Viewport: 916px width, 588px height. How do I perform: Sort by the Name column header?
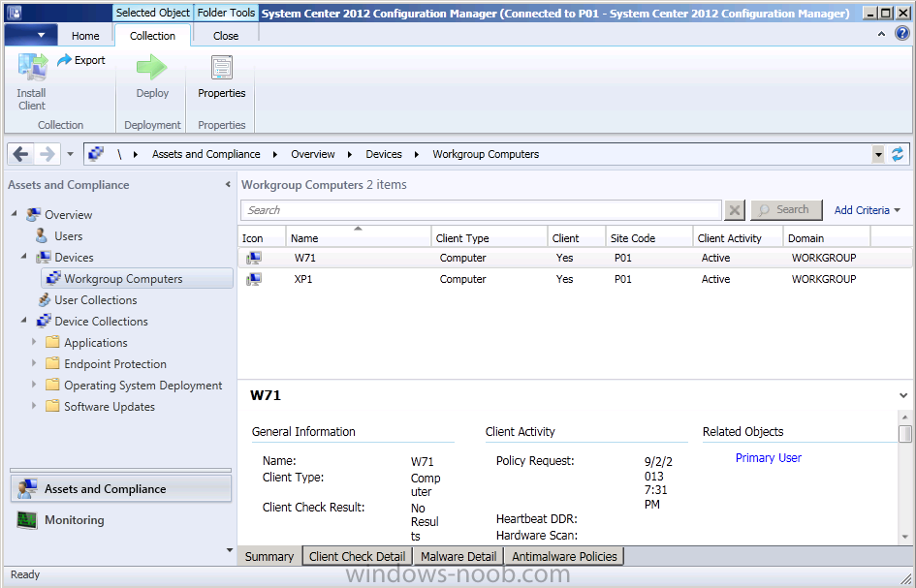click(358, 237)
